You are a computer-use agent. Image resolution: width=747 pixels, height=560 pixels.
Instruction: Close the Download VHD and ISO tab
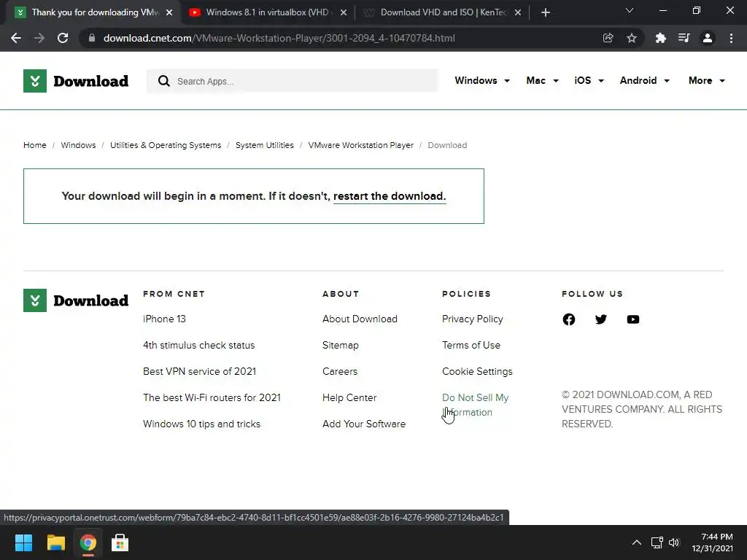tap(518, 12)
